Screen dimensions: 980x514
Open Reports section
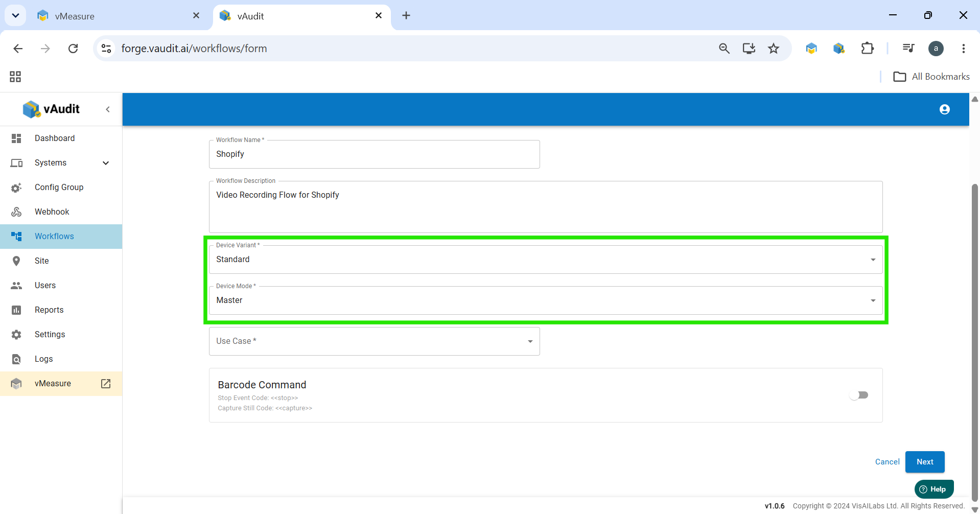pos(49,310)
